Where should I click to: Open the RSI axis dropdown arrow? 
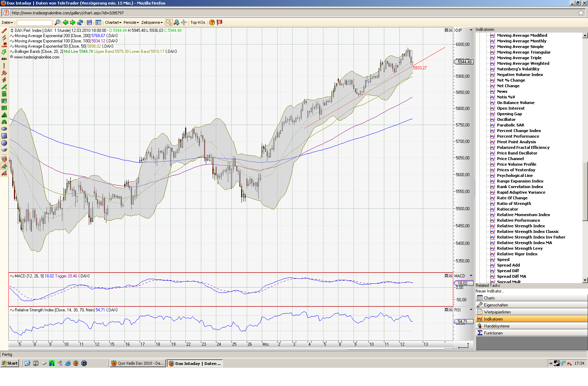(471, 310)
